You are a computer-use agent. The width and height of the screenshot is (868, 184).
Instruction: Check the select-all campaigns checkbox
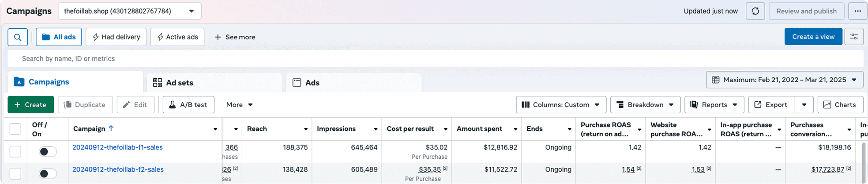pos(15,129)
